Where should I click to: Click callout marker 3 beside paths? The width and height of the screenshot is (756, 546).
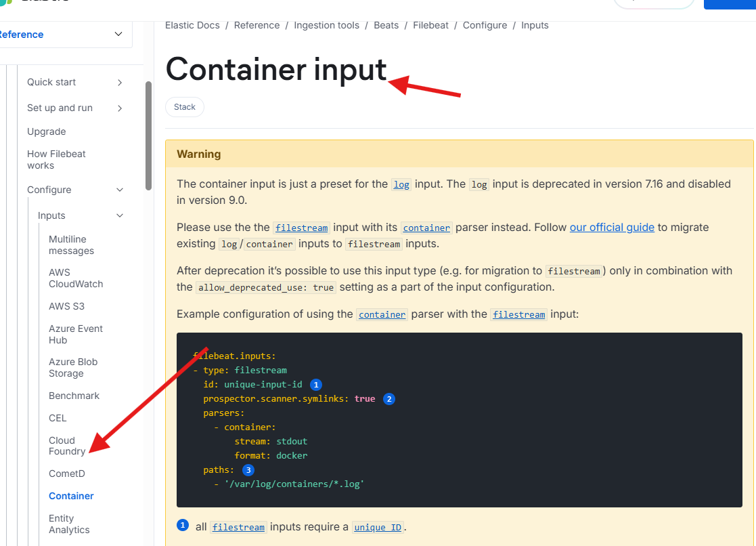point(248,469)
